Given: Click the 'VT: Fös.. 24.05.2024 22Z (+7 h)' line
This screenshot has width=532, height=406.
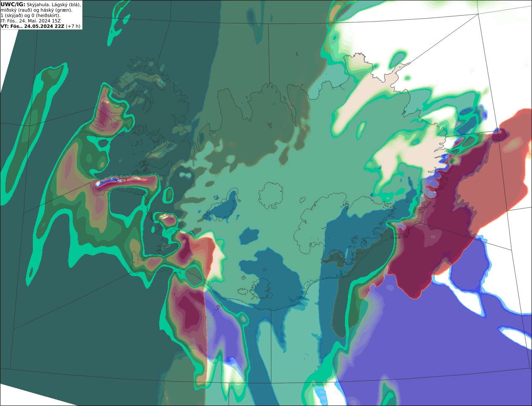Looking at the screenshot, I should pos(41,26).
